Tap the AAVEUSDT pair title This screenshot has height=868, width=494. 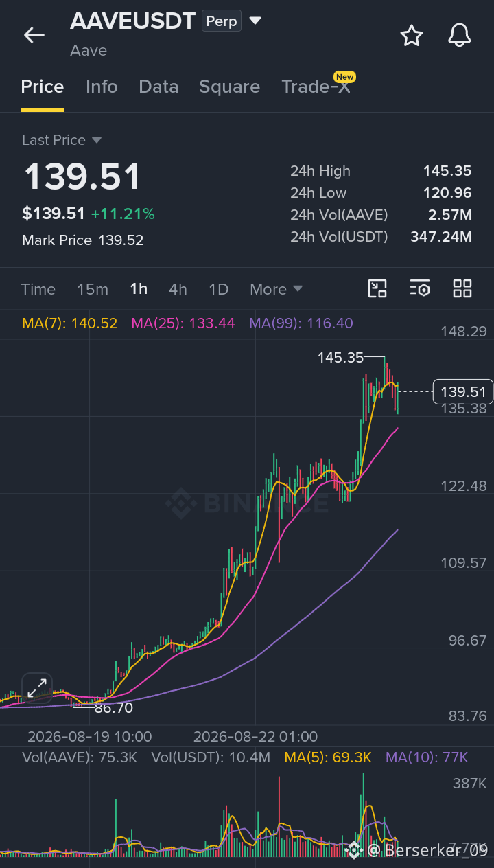click(x=133, y=21)
